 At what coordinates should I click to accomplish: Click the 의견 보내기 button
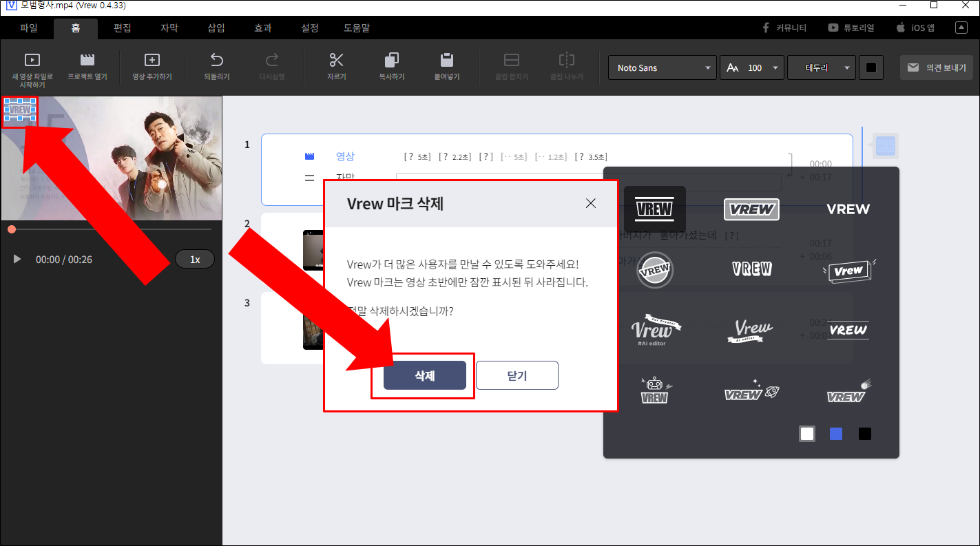[x=937, y=67]
